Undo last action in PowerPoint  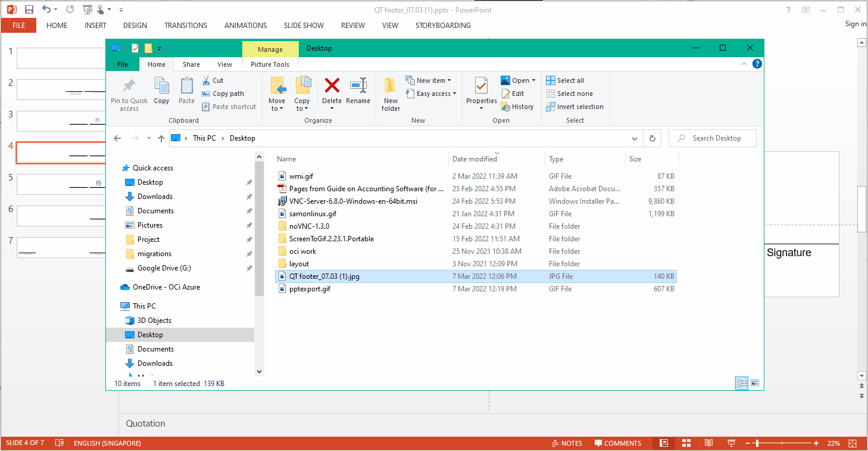[x=46, y=10]
